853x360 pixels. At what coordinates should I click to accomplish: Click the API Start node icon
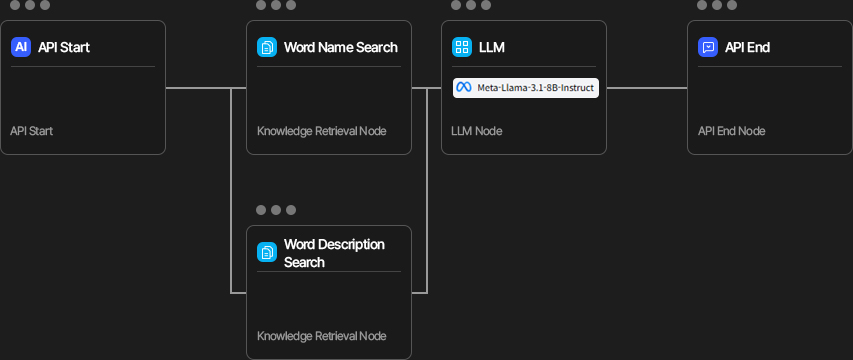21,47
